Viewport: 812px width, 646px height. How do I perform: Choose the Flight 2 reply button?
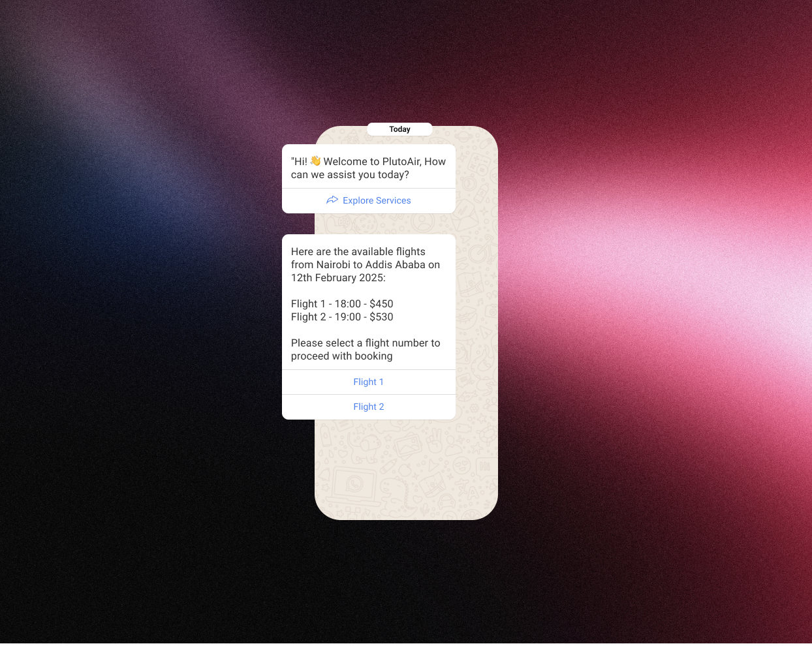369,407
